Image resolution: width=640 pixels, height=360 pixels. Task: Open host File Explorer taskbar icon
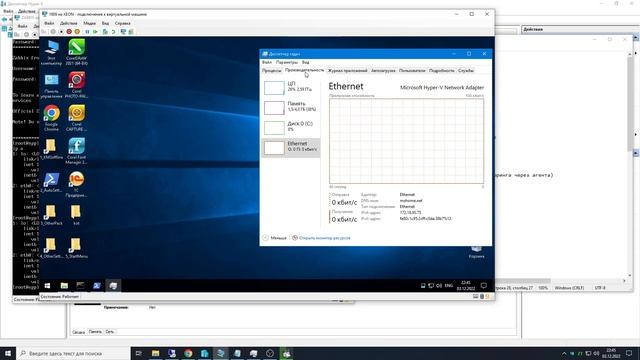[x=156, y=353]
